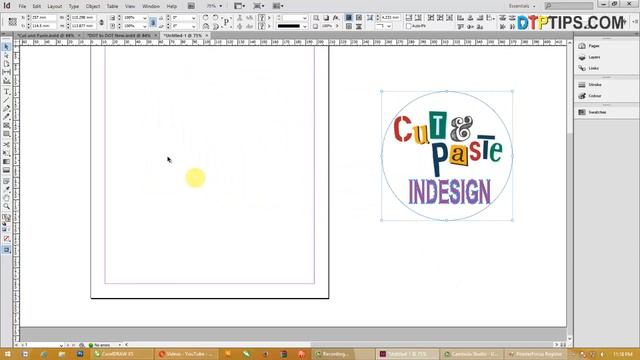640x360 pixels.
Task: Select the Direct Selection tool
Action: point(6,55)
